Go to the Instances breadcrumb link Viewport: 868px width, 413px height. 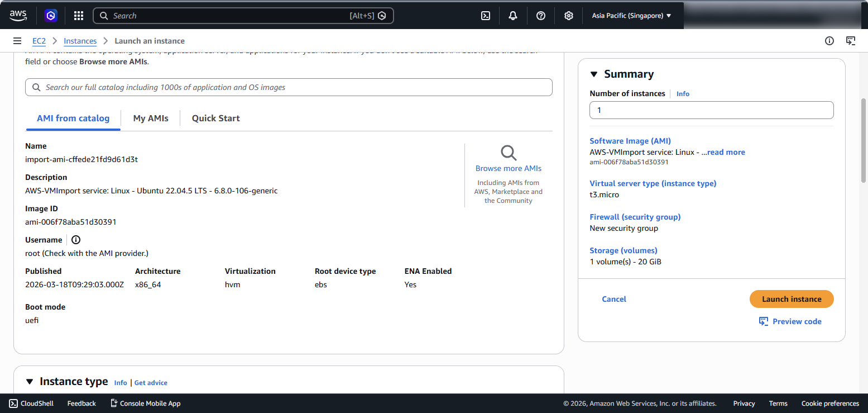coord(80,41)
